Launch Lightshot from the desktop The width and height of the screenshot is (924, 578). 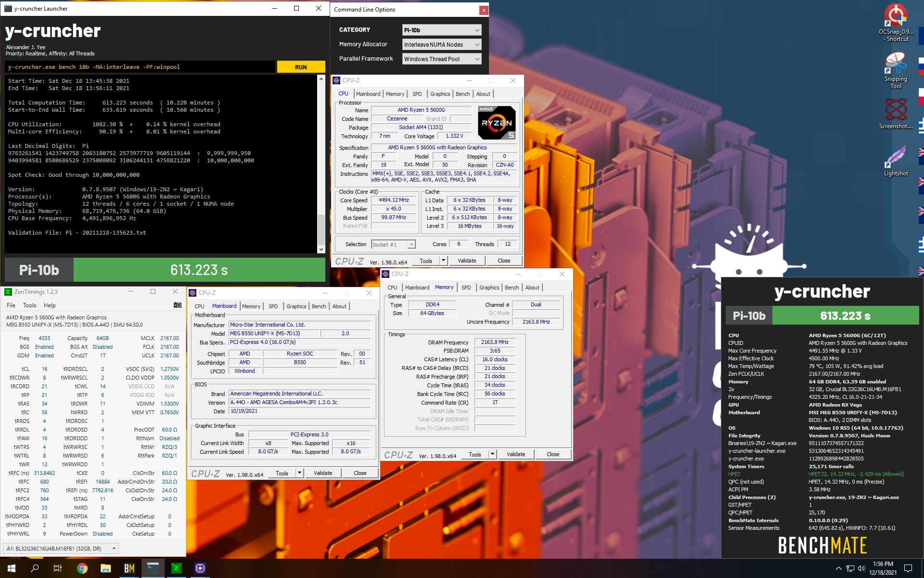[x=896, y=161]
